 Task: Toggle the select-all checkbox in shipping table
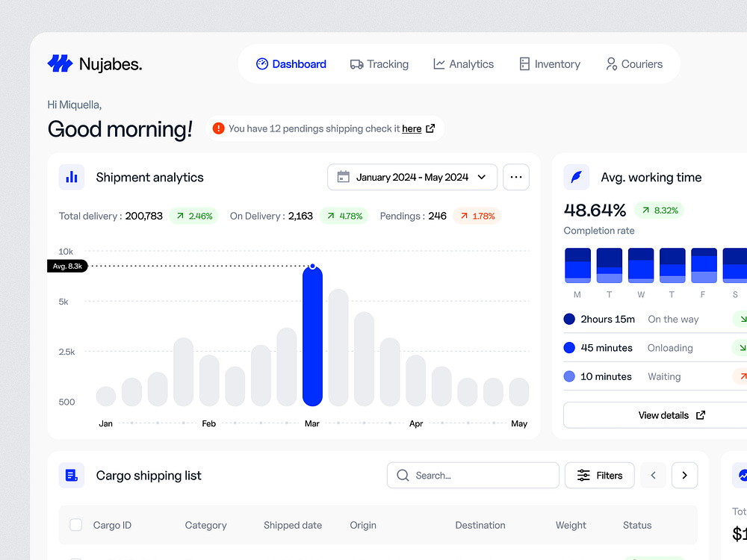pyautogui.click(x=75, y=525)
